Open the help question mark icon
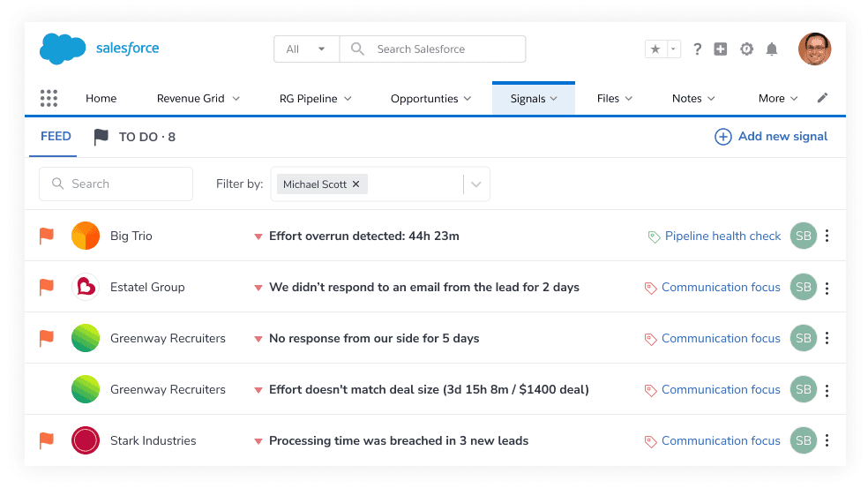 click(697, 49)
